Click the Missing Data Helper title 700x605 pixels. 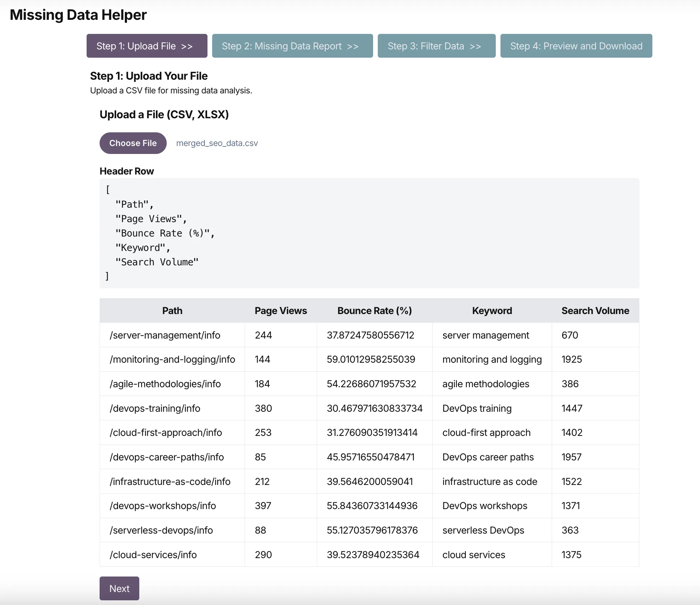tap(78, 15)
